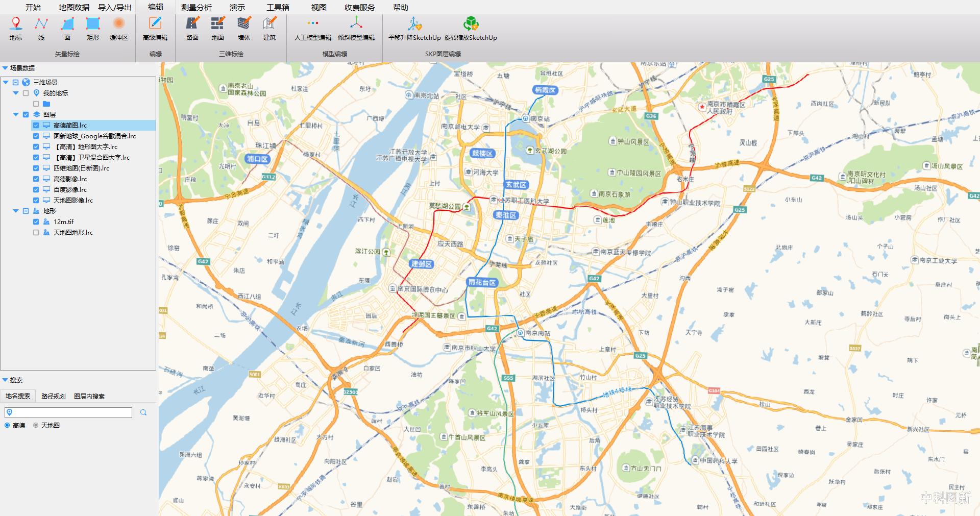
Task: Open the 收费服务 tab
Action: [x=360, y=7]
